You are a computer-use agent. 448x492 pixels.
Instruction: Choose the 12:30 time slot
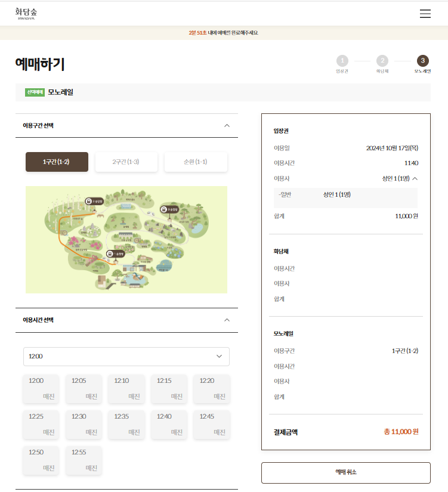(84, 425)
